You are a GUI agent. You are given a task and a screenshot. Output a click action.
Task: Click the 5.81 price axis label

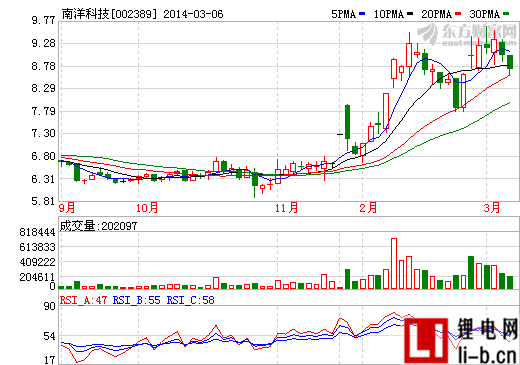(x=43, y=201)
